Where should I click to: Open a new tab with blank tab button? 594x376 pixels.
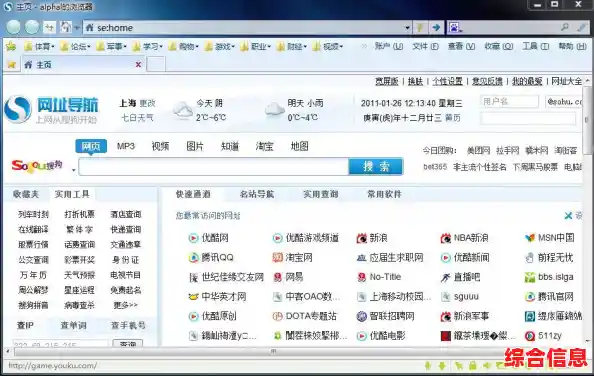coord(156,64)
